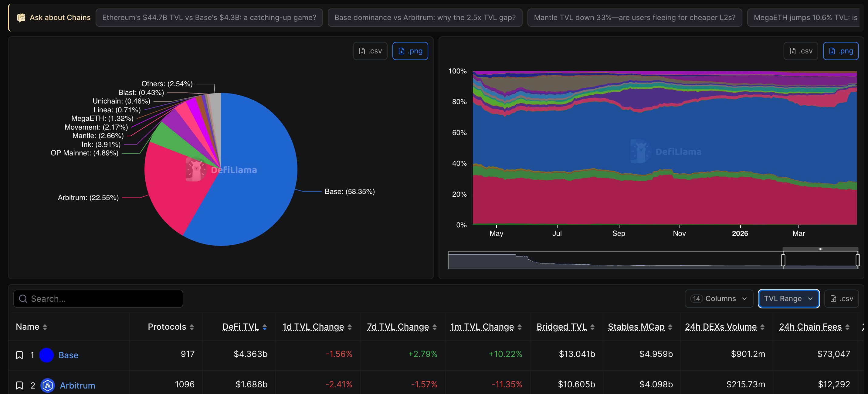Click the Base chain logo icon
Screen dimensions: 868x394
pos(46,355)
